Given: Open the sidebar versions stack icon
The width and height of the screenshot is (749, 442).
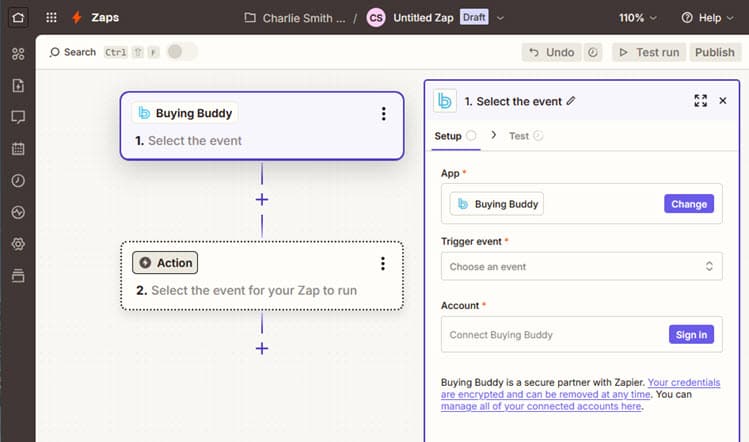Looking at the screenshot, I should point(18,276).
